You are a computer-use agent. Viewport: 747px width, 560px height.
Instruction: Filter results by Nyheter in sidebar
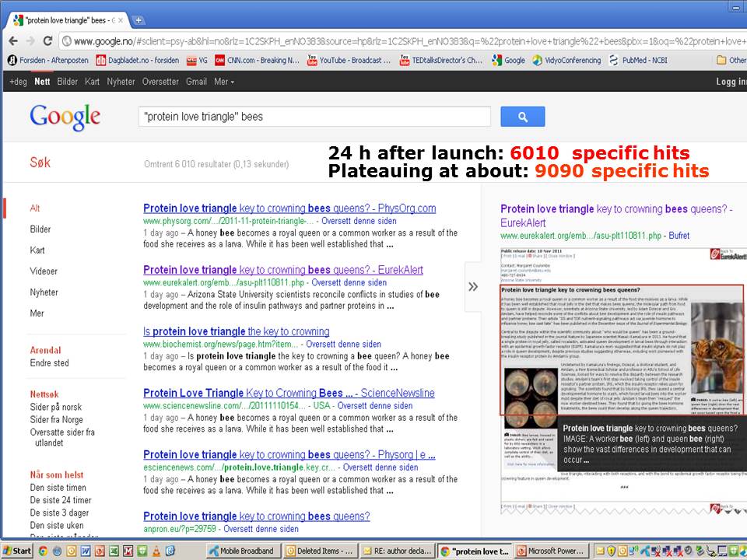[x=44, y=292]
